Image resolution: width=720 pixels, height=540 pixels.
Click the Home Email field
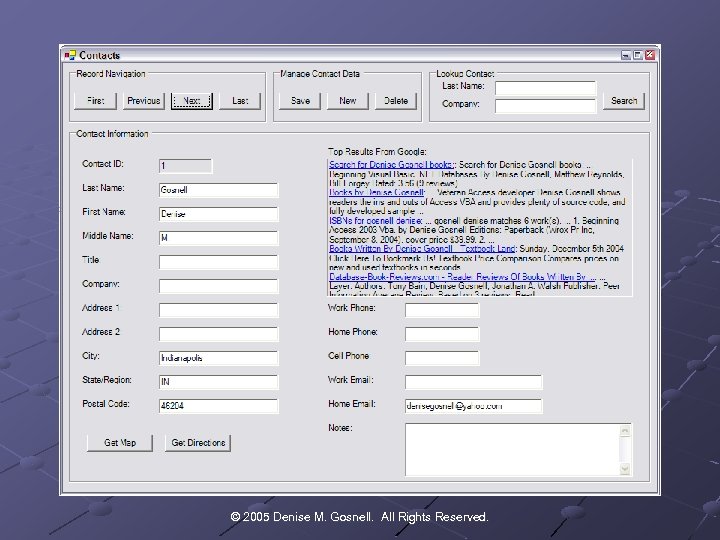click(x=473, y=405)
